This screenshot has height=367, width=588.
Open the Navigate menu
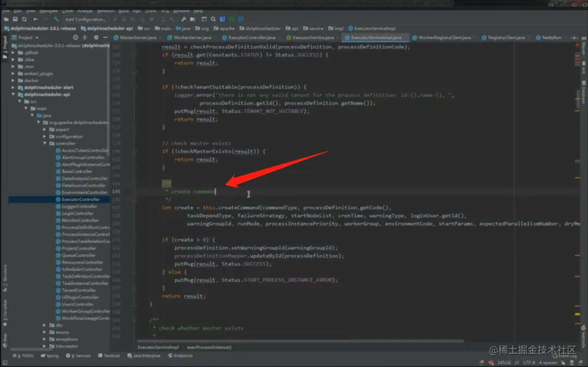[x=49, y=11]
